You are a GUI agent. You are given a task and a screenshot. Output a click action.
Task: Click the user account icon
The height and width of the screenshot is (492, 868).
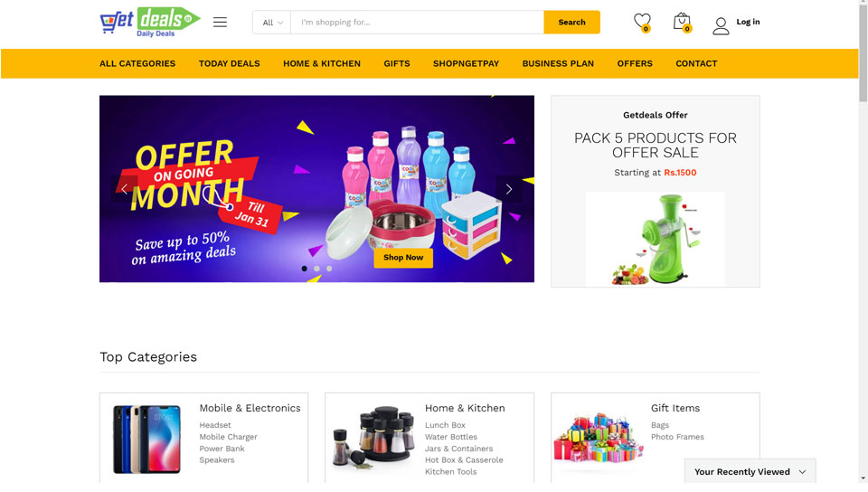[x=721, y=25]
